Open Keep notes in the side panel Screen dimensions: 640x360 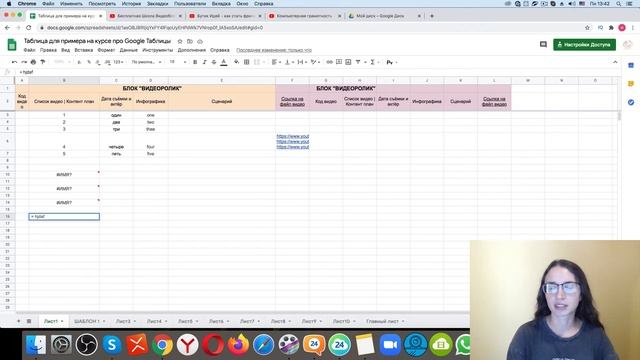631,84
